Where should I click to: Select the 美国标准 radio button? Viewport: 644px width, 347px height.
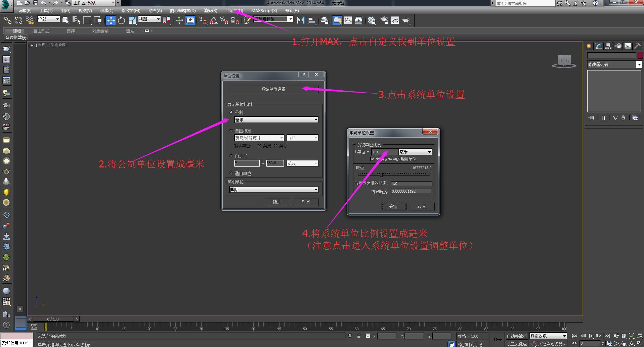tap(231, 131)
